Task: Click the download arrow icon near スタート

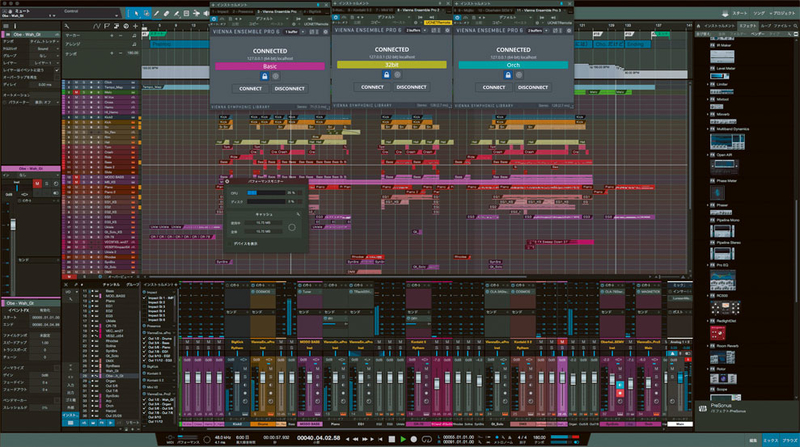Action: 725,13
